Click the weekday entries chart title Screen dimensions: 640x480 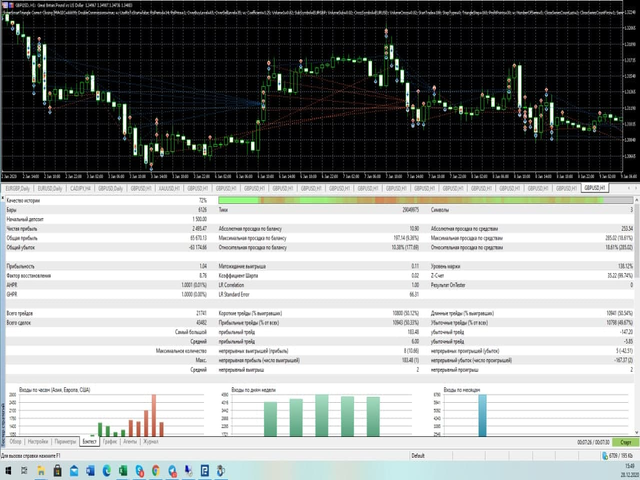pyautogui.click(x=253, y=390)
